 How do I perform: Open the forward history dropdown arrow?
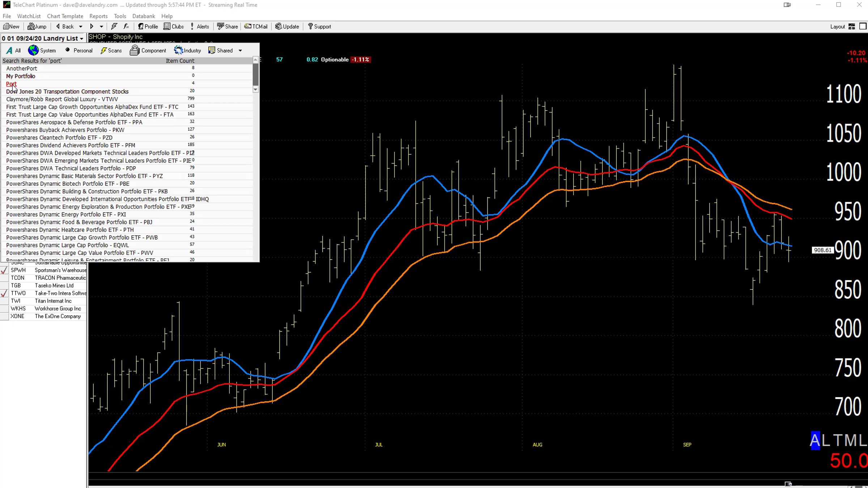click(101, 26)
